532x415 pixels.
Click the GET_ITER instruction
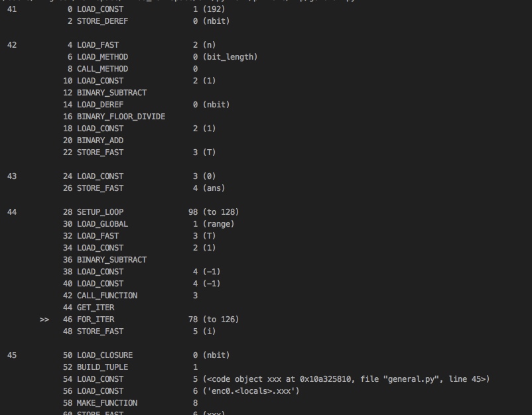[95, 308]
